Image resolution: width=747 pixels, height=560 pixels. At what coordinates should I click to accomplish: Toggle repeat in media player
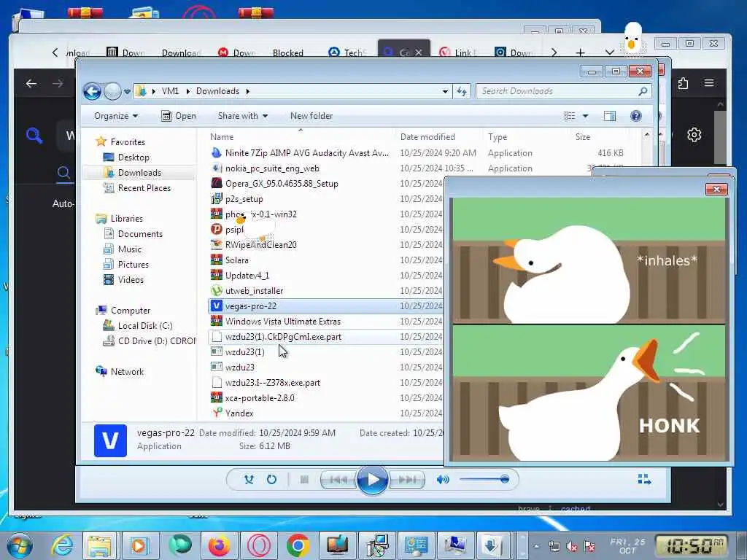pyautogui.click(x=271, y=480)
